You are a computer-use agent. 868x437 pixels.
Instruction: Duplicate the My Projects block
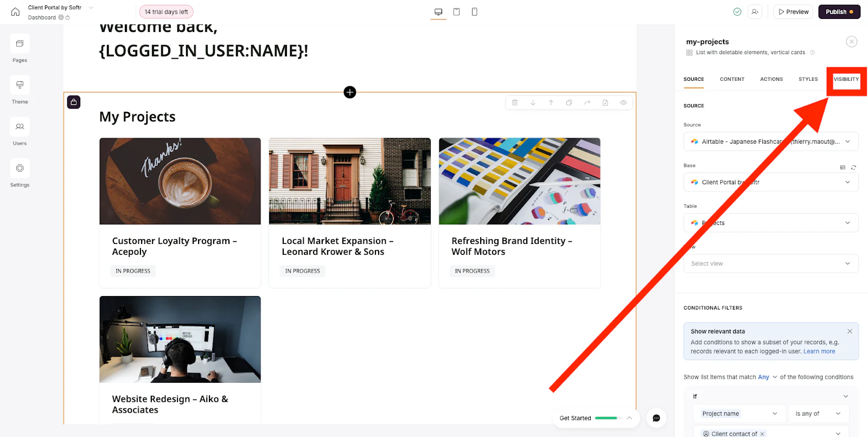click(569, 102)
